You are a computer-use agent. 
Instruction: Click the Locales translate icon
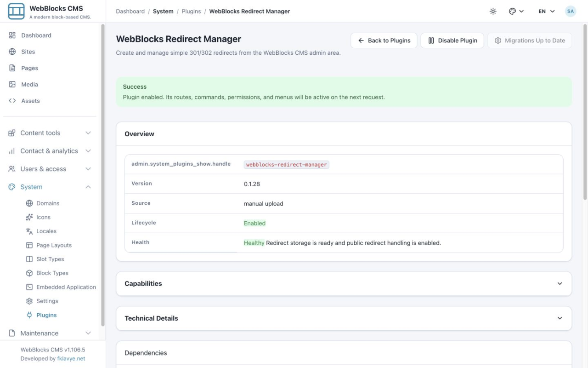coord(29,231)
